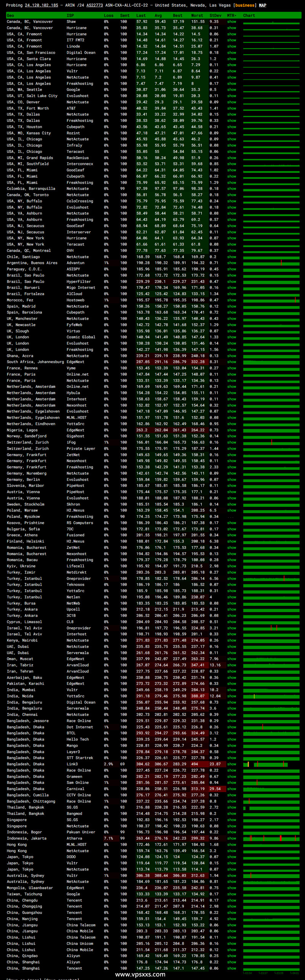Click the Avg column header
The height and width of the screenshot is (980, 305).
pyautogui.click(x=158, y=16)
